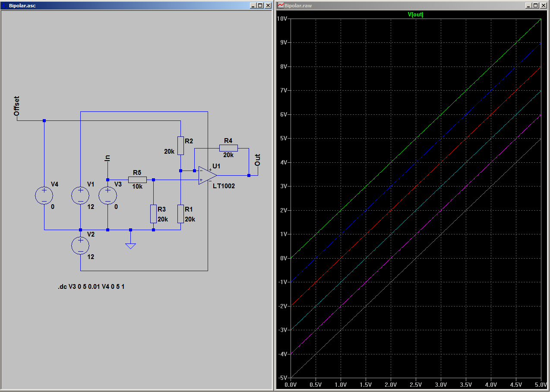550x392 pixels.
Task: Click the gray trace in plot
Action: click(416, 258)
